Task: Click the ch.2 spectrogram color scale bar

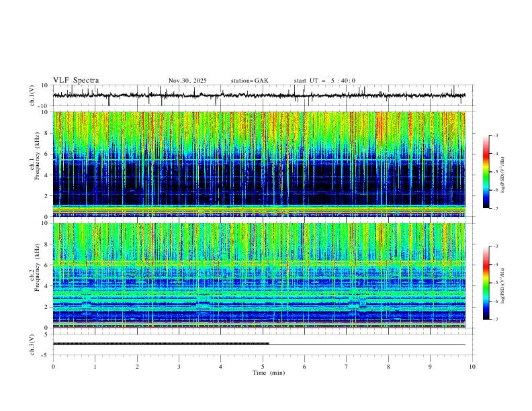Action: coord(486,283)
